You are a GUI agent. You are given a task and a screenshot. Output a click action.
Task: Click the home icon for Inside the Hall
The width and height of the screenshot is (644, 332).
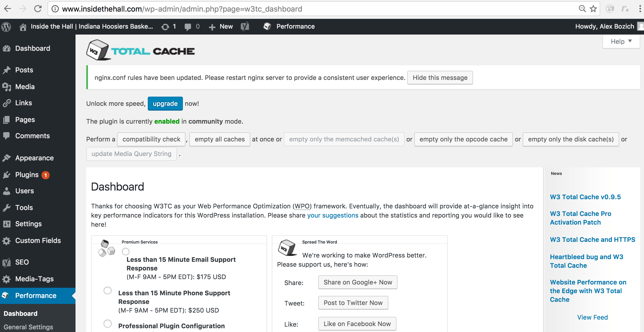tap(23, 27)
